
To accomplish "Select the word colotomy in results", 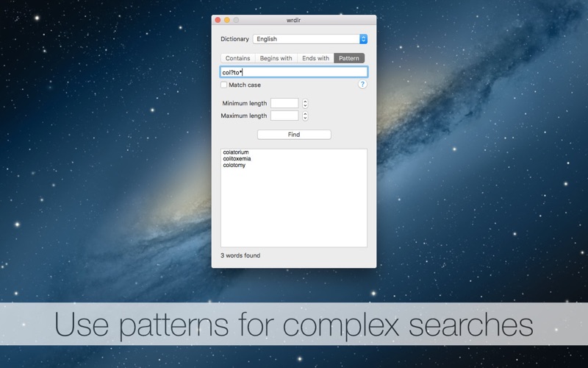I will pyautogui.click(x=234, y=165).
